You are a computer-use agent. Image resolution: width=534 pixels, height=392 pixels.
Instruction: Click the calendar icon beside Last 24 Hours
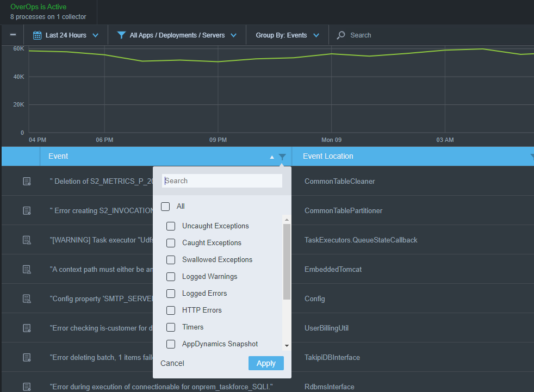tap(37, 35)
